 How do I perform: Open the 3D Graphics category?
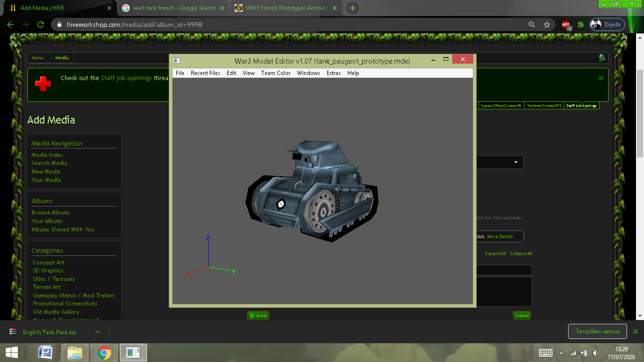(48, 271)
